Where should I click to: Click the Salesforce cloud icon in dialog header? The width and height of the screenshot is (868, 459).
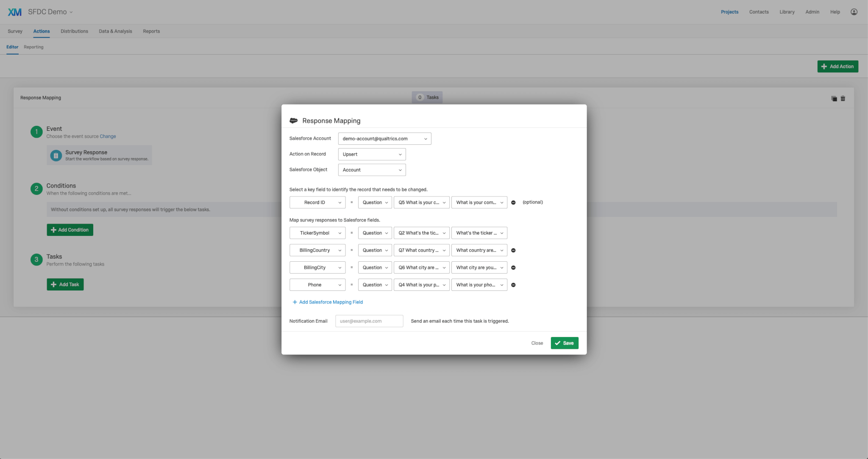click(293, 121)
